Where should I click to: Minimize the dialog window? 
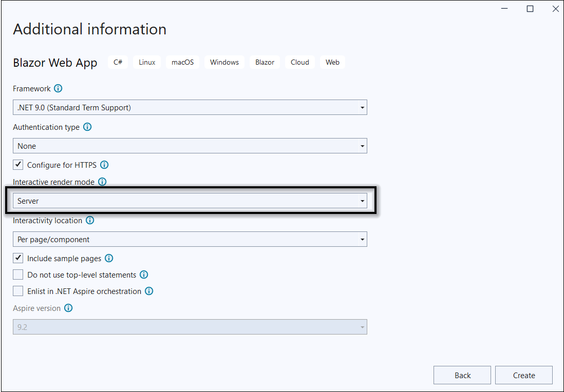coord(504,9)
